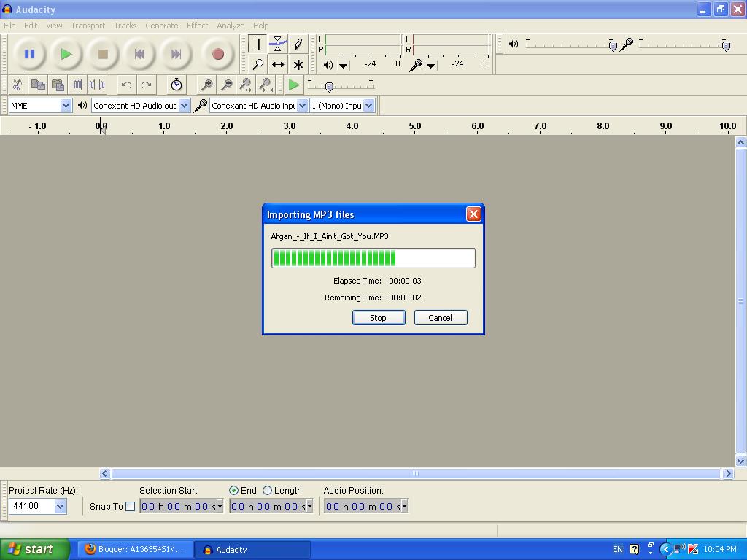Click Skip to Start button
Viewport: 747px width, 560px height.
point(139,54)
